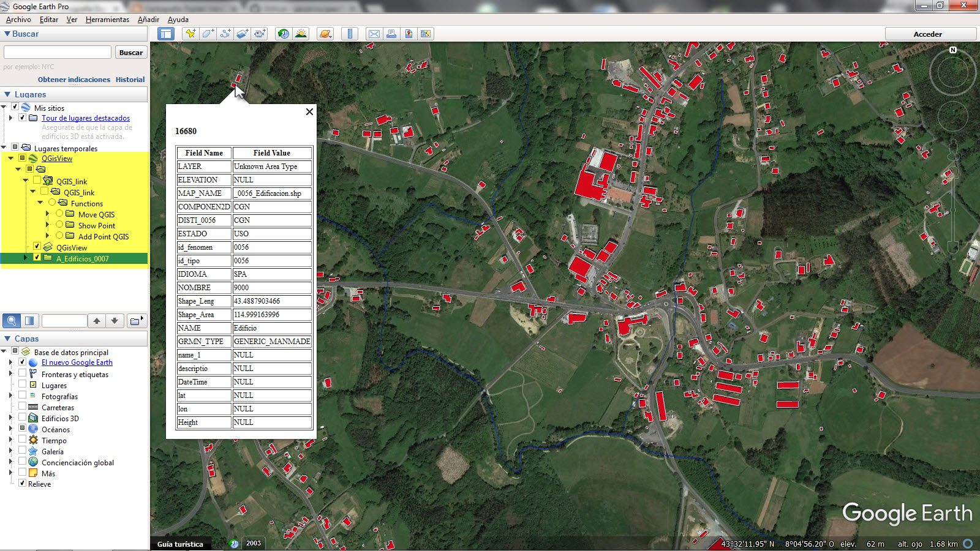Toggle sunlight across the landscape
980x551 pixels.
click(x=301, y=34)
